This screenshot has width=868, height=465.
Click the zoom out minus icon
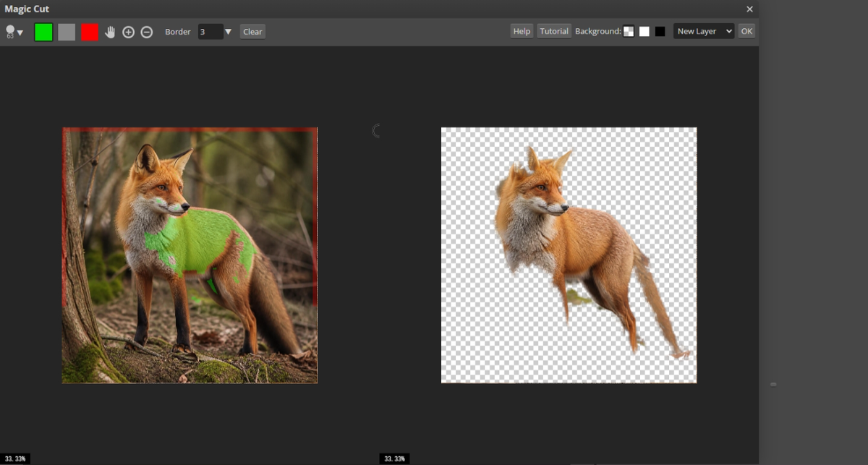pos(147,32)
